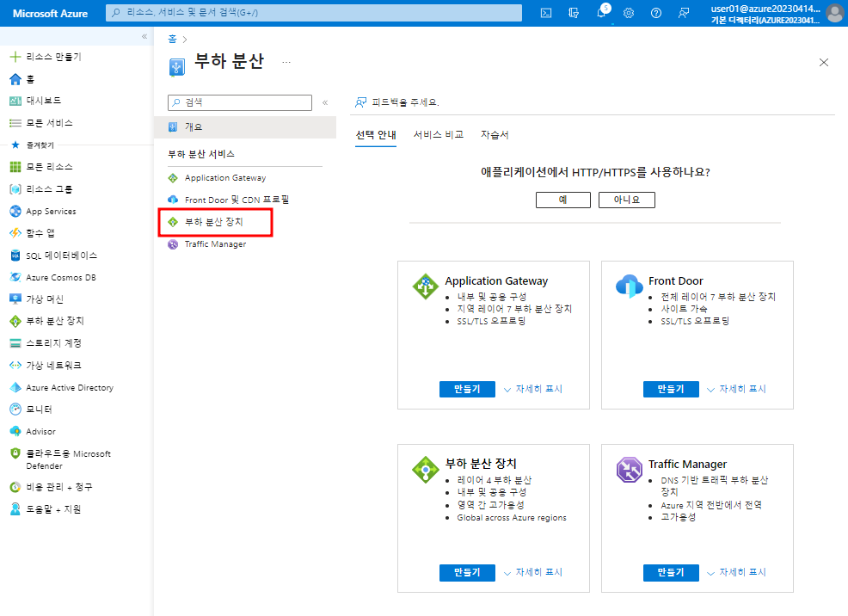Viewport: 848px width, 616px height.
Task: Switch to the 자습서 tab
Action: point(495,135)
